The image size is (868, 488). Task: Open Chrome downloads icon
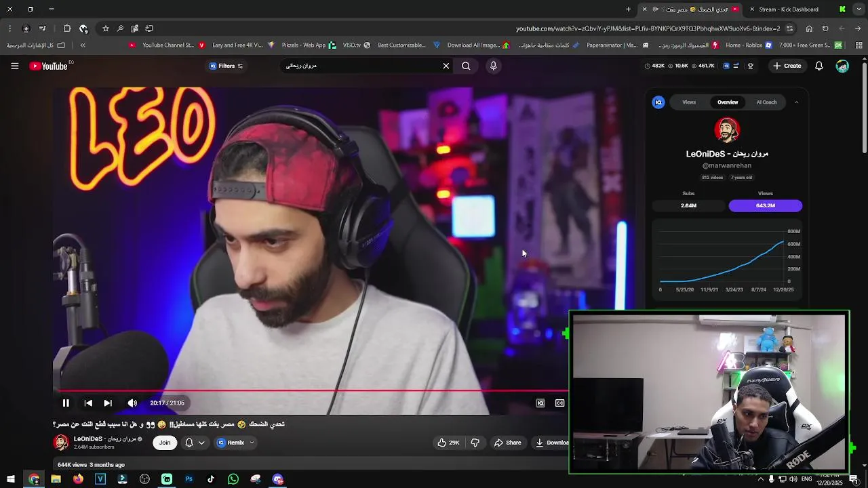tap(26, 28)
